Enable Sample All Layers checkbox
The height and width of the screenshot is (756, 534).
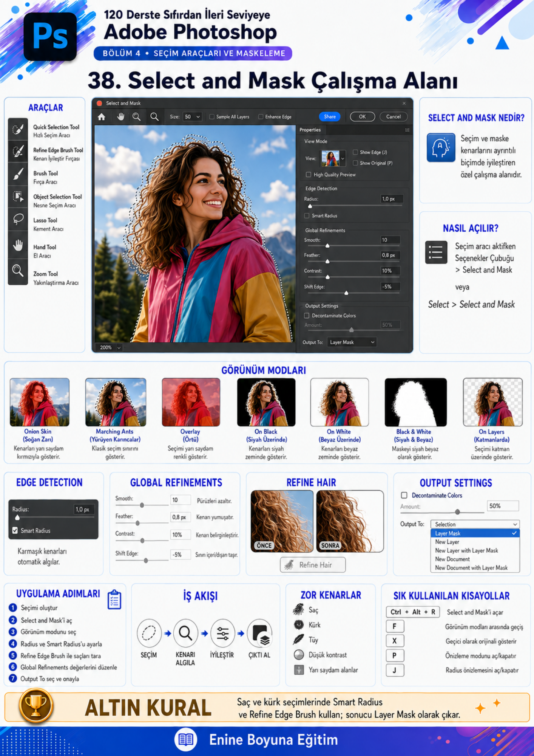tap(212, 117)
